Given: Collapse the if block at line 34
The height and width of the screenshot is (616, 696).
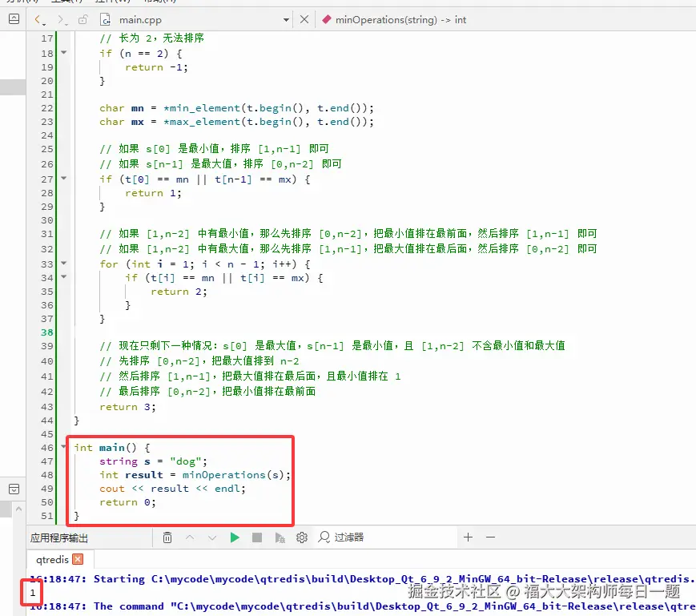Looking at the screenshot, I should (x=64, y=276).
